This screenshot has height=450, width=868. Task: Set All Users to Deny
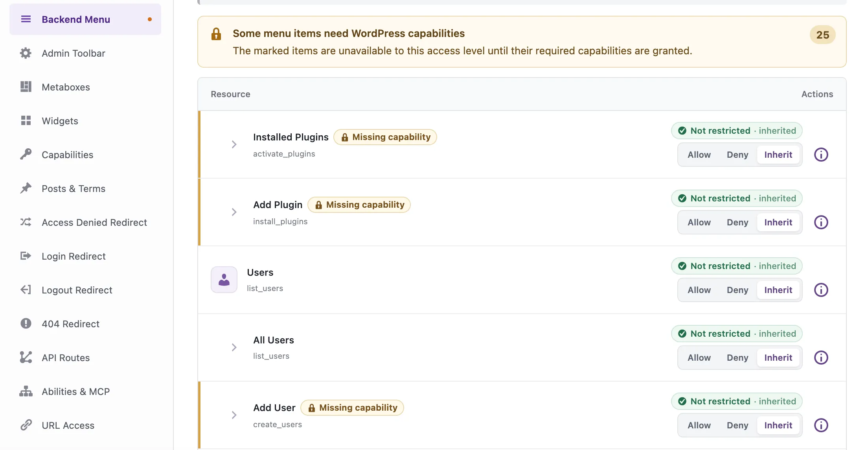click(737, 358)
